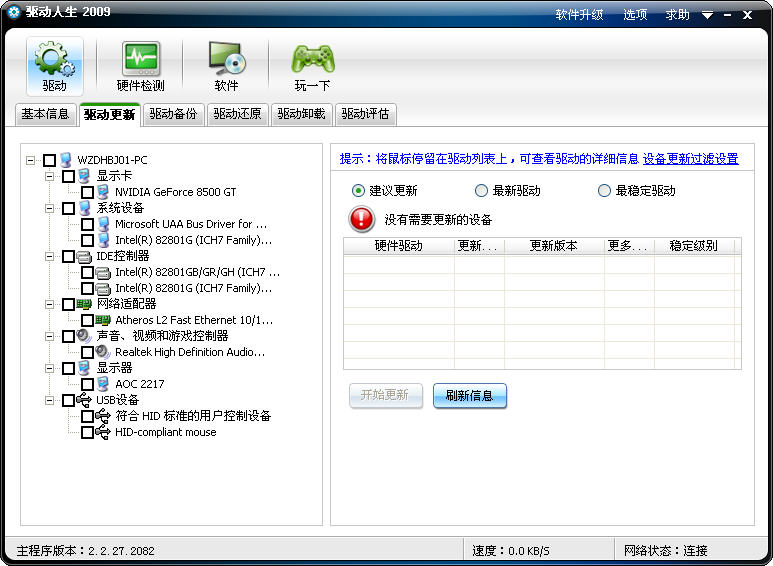Screen dimensions: 773x566
Task: Collapse the 显示卡 tree node
Action: coord(49,176)
